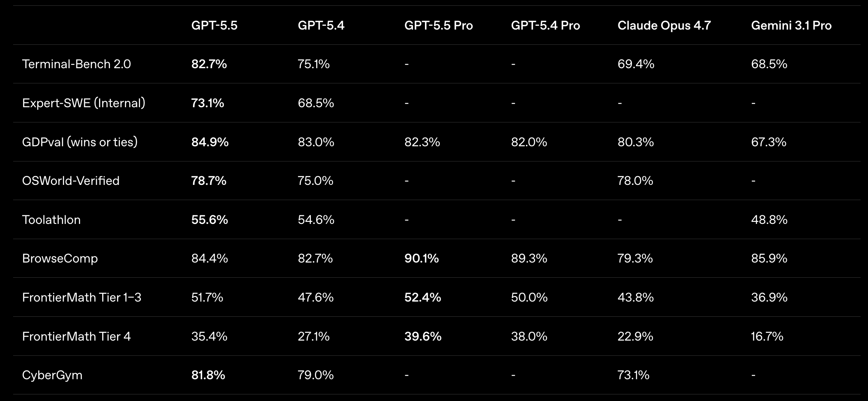Click the Gemini 3.1 Pro header
The width and height of the screenshot is (868, 401).
791,25
